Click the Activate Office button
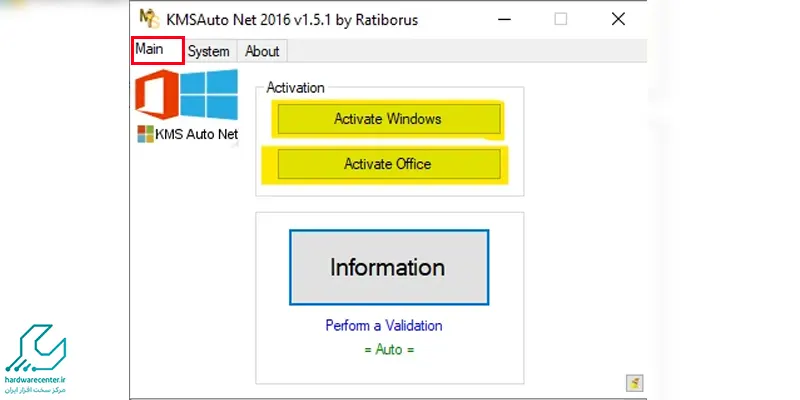Viewport: 800px width, 400px height. point(388,164)
